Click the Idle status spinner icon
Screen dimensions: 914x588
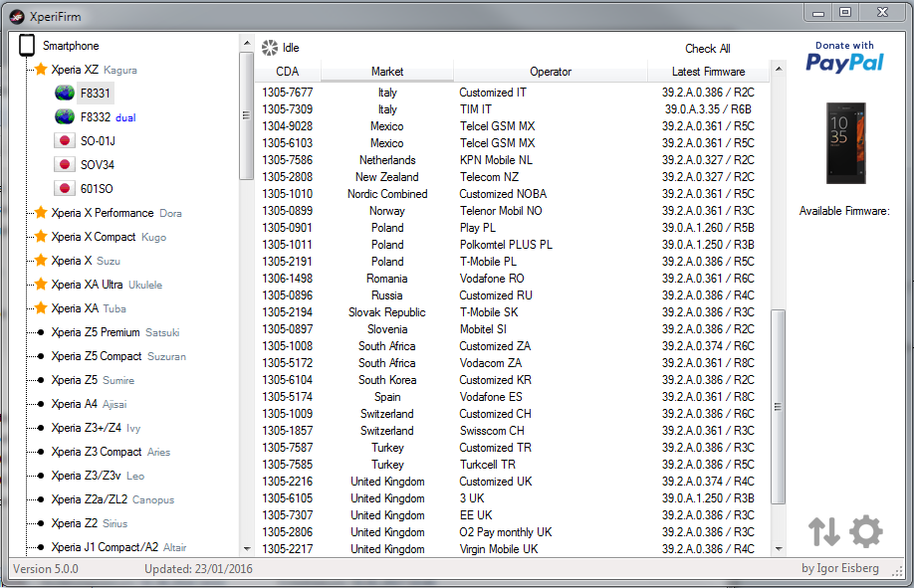pyautogui.click(x=270, y=48)
